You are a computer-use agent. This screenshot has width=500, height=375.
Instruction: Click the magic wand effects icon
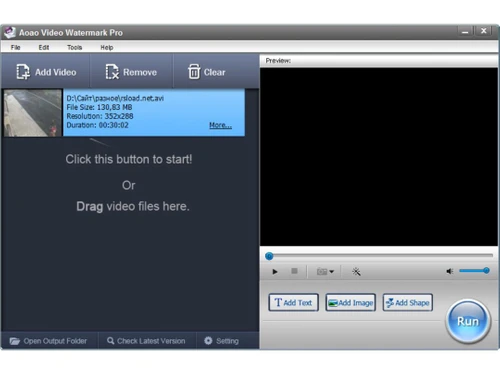356,272
